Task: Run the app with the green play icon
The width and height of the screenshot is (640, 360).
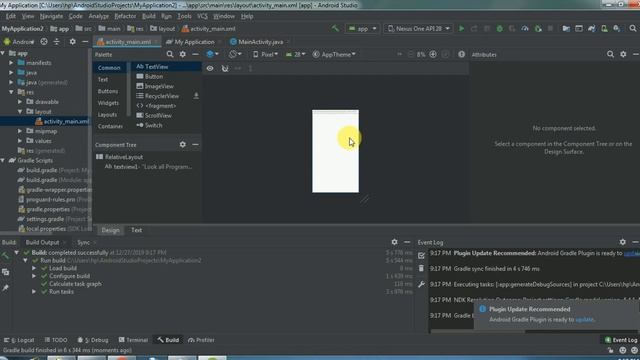Action: (461, 29)
